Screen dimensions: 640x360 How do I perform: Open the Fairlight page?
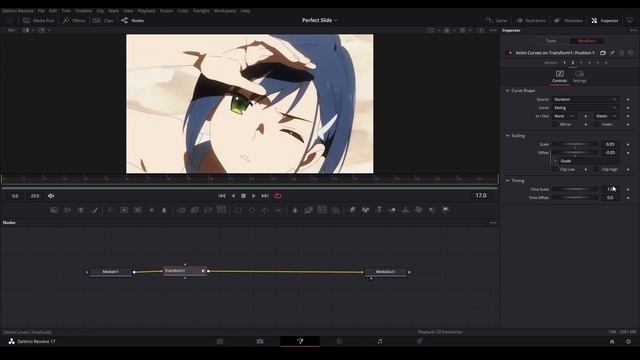pos(380,341)
